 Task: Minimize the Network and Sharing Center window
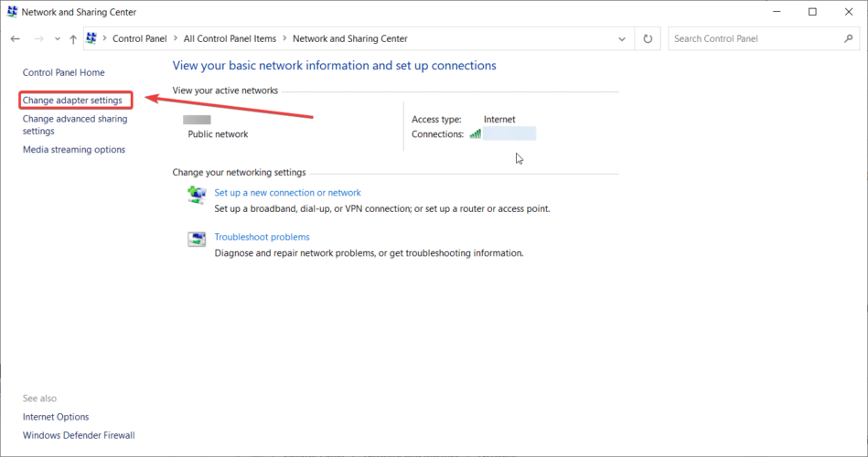(x=777, y=12)
